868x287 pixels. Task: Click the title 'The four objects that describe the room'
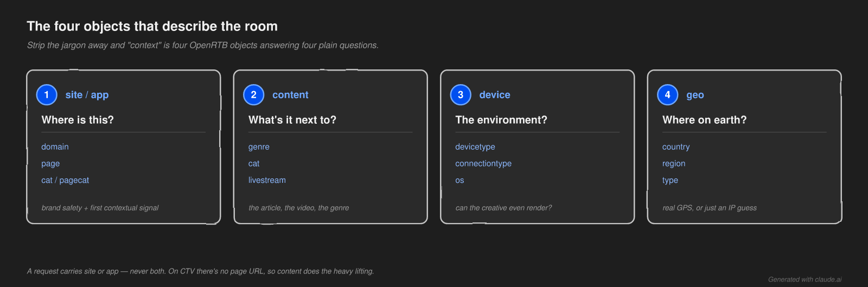coord(152,26)
